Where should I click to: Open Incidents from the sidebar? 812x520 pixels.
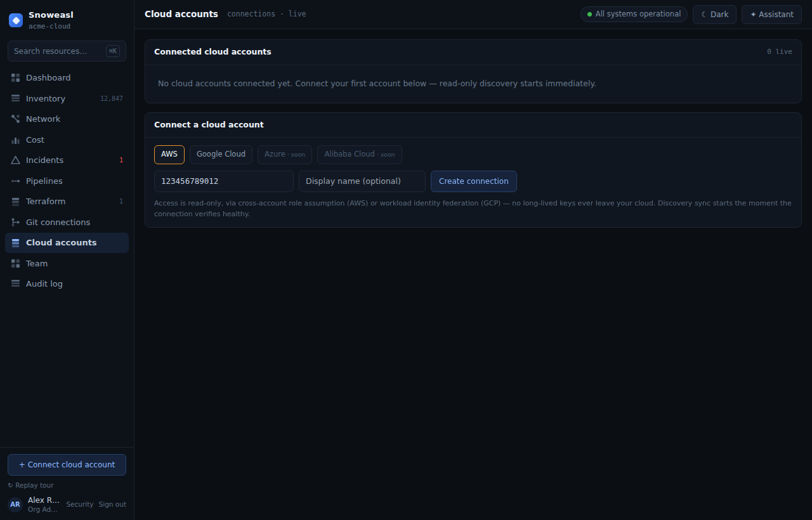point(67,160)
